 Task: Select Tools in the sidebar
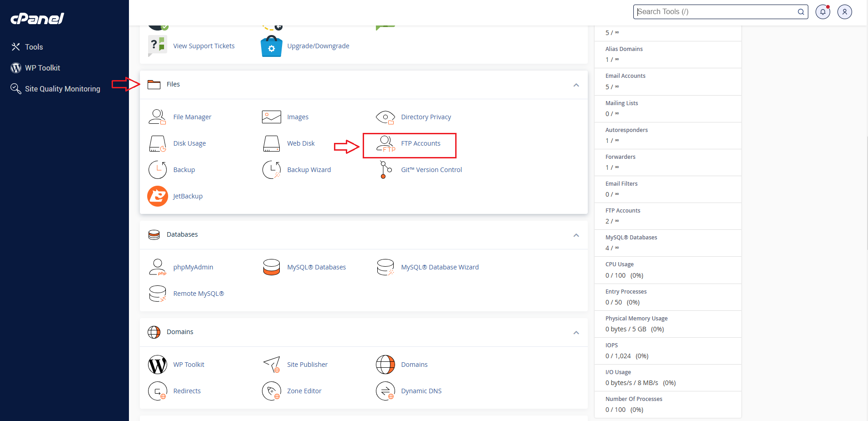34,47
